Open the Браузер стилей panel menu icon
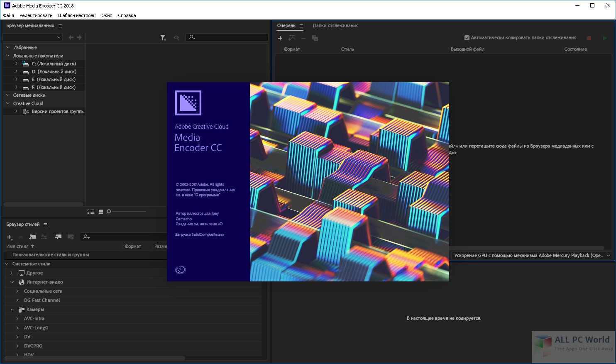The image size is (616, 364). point(45,225)
